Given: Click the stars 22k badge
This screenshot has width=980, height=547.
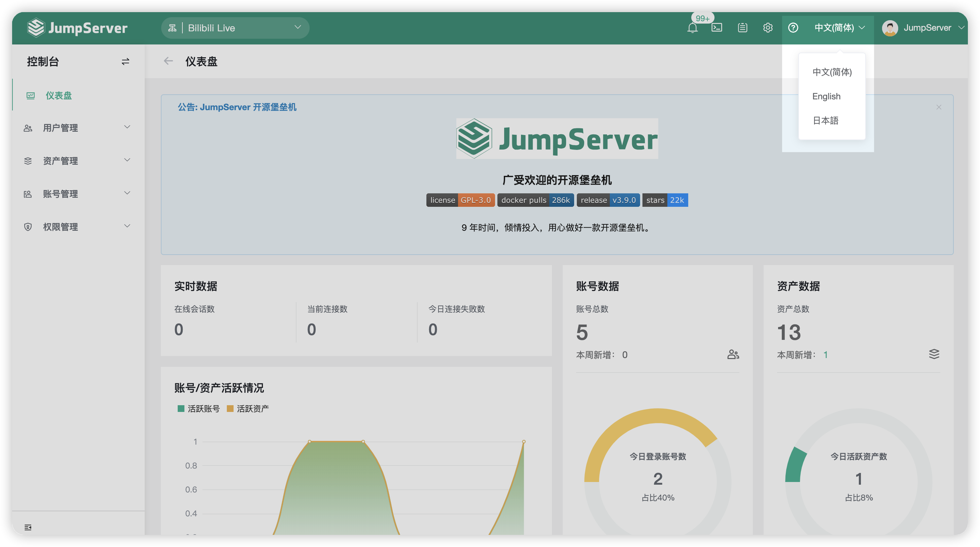Looking at the screenshot, I should click(665, 200).
